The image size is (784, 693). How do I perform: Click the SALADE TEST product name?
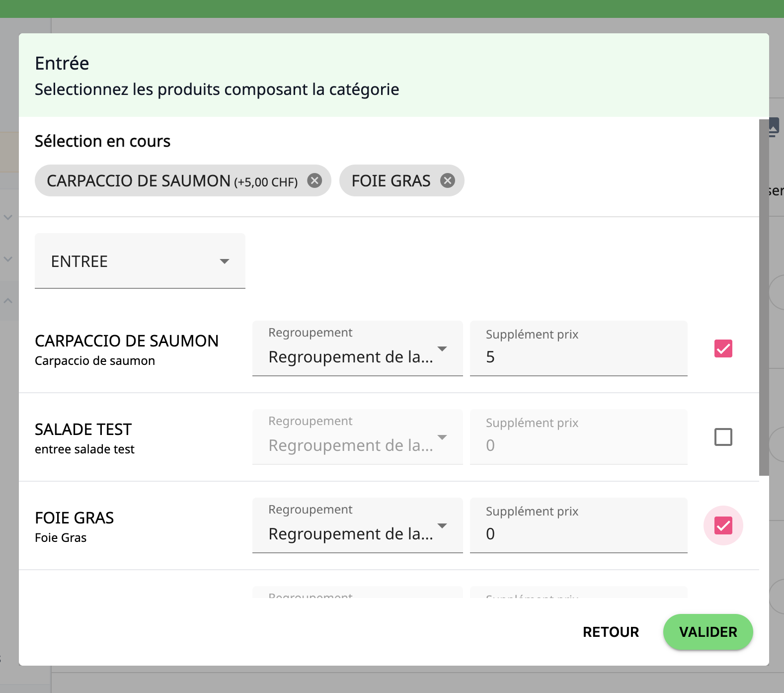83,429
